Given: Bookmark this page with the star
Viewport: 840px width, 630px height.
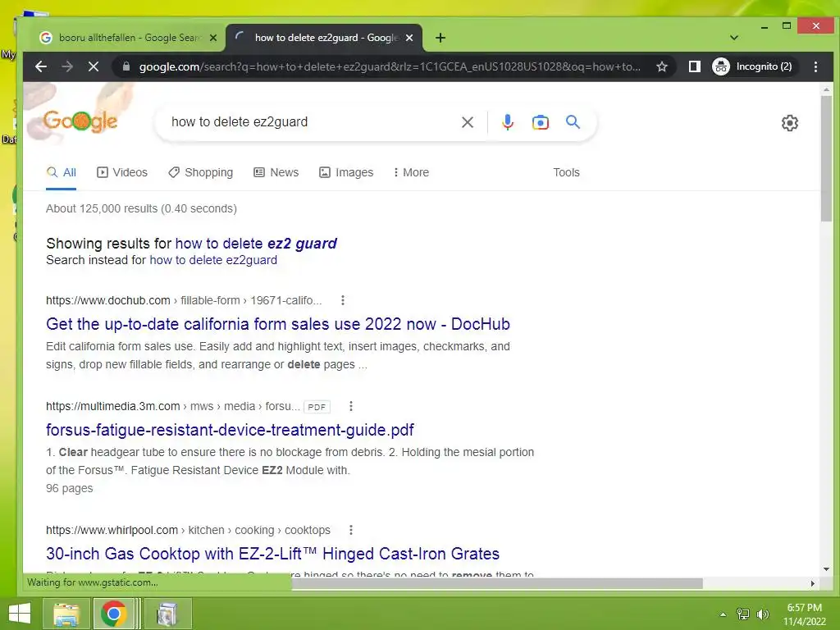Looking at the screenshot, I should 662,66.
